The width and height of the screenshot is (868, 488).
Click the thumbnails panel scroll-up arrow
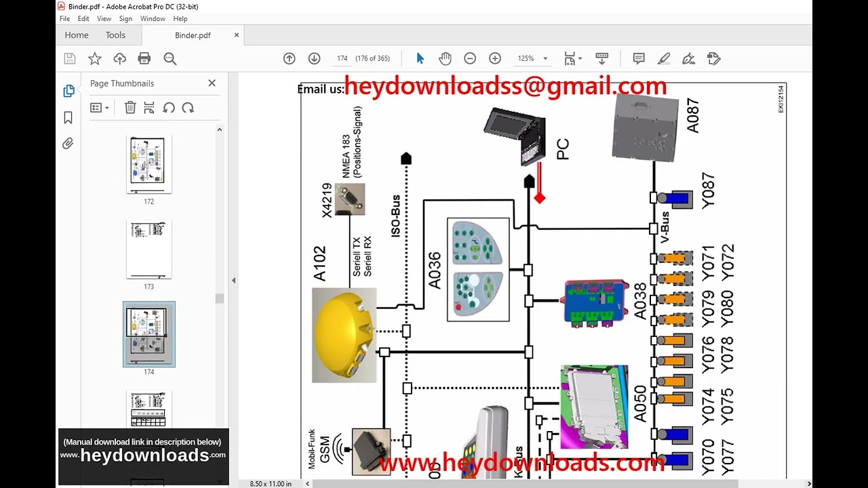219,129
